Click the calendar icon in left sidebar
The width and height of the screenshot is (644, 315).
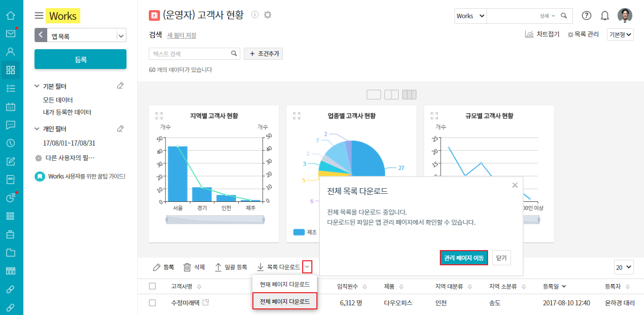click(x=10, y=107)
